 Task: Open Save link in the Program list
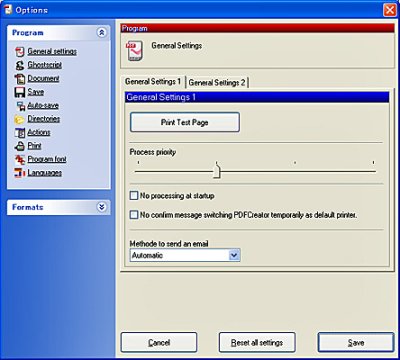[36, 92]
